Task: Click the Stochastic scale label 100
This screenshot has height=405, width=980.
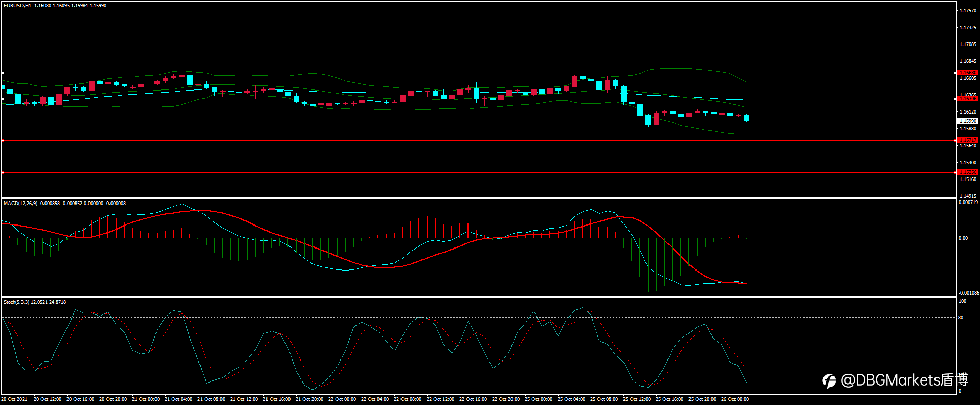Action: 962,301
